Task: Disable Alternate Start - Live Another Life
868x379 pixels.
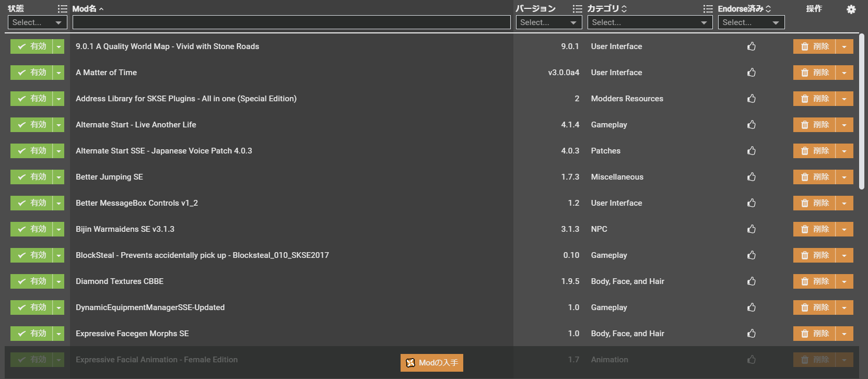Action: [x=31, y=125]
